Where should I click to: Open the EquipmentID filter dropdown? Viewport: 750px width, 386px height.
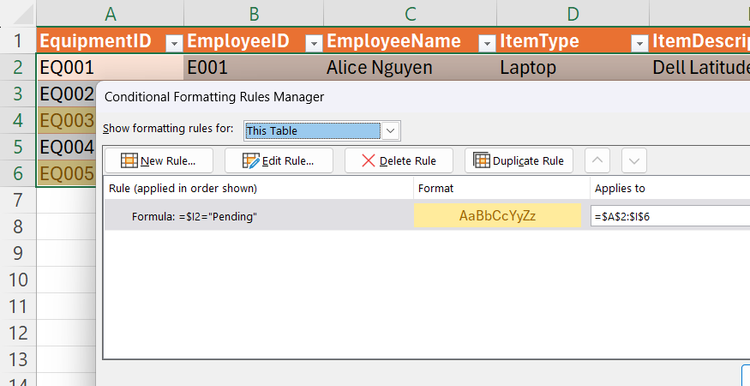pos(174,44)
